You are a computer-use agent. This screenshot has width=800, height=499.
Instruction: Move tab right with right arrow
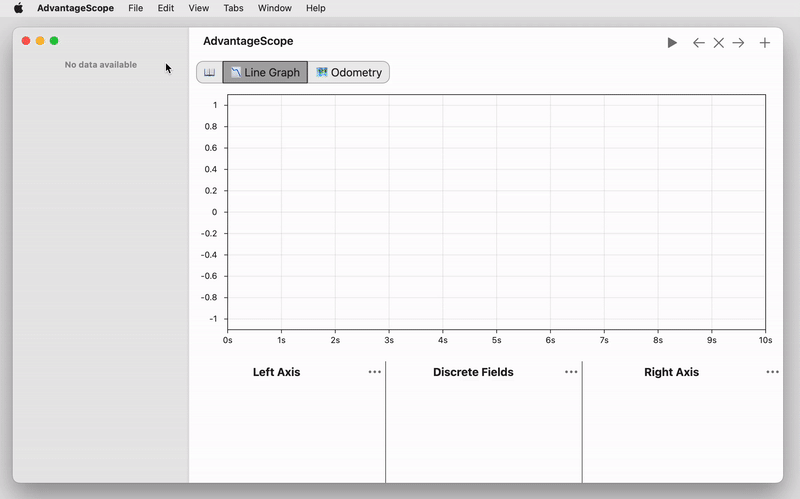tap(738, 43)
